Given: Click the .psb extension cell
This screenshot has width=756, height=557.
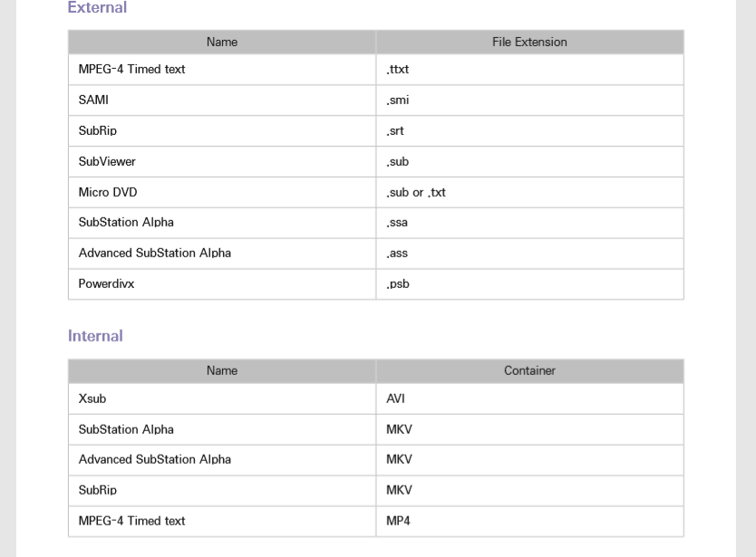Looking at the screenshot, I should (398, 284).
